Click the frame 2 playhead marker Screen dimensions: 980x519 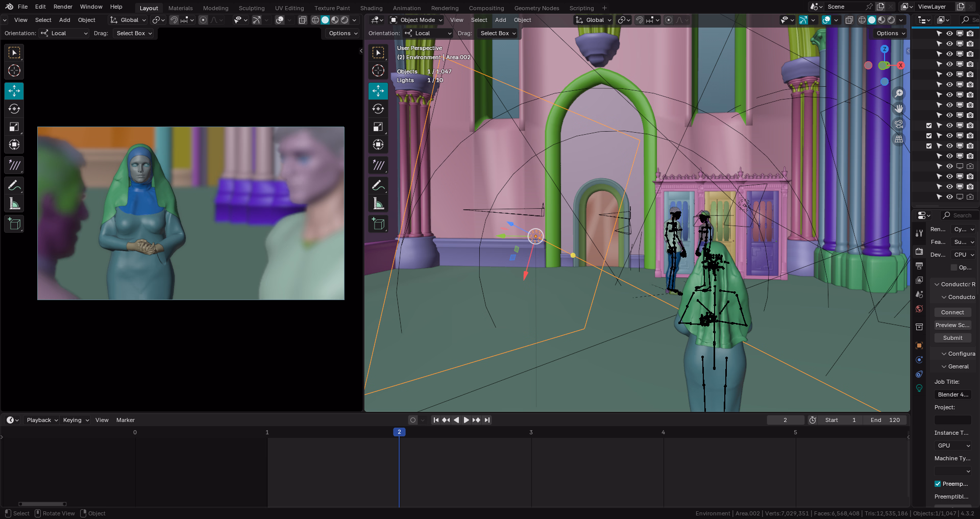[399, 432]
